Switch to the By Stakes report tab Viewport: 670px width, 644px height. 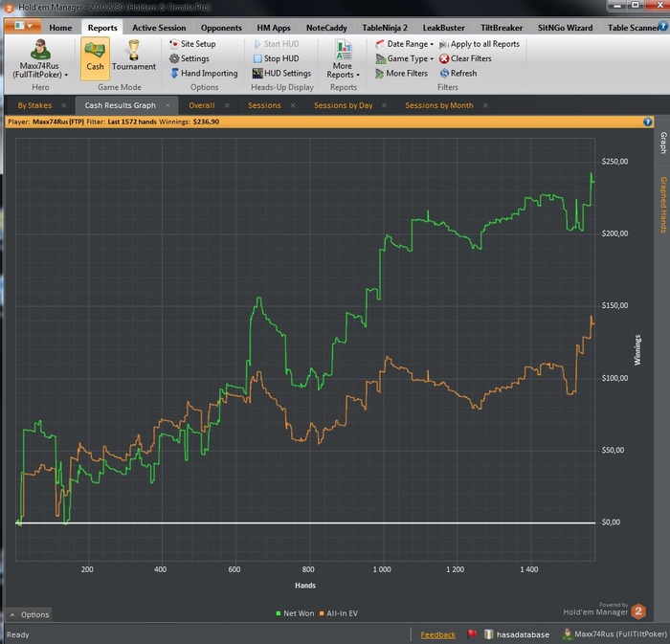34,105
